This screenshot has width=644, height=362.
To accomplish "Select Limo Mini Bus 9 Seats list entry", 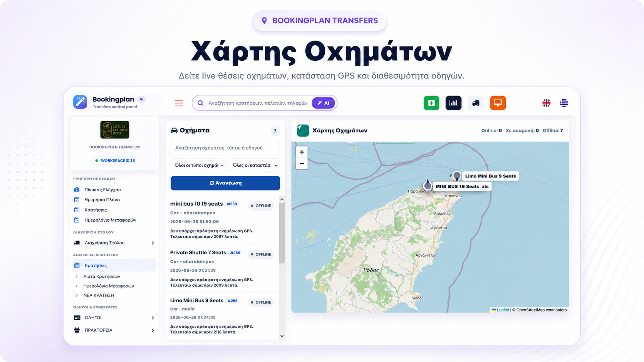I will click(197, 300).
